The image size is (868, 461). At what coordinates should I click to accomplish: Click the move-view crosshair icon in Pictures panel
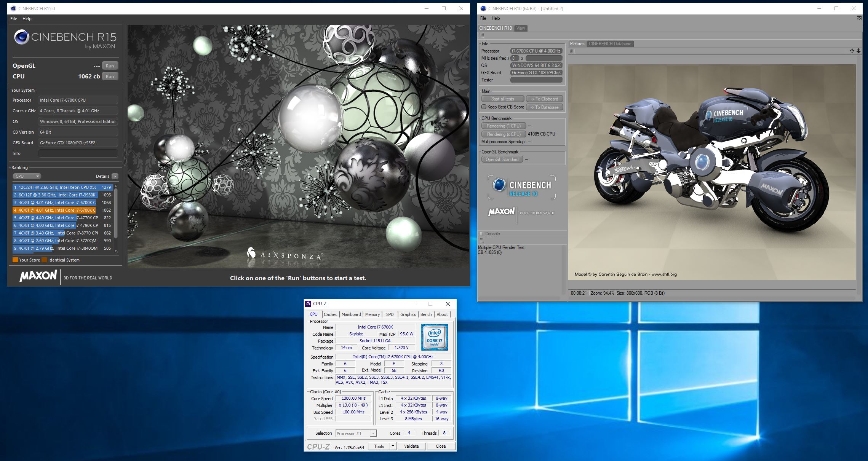(x=852, y=51)
